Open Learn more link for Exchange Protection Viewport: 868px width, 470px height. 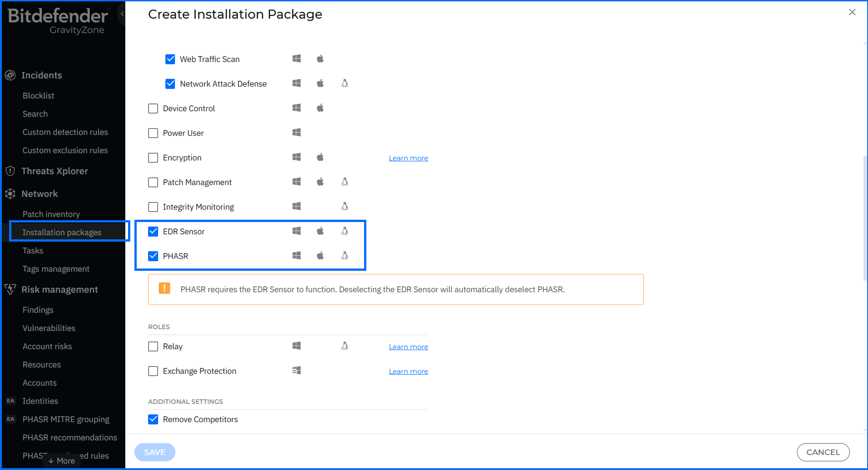coord(408,372)
